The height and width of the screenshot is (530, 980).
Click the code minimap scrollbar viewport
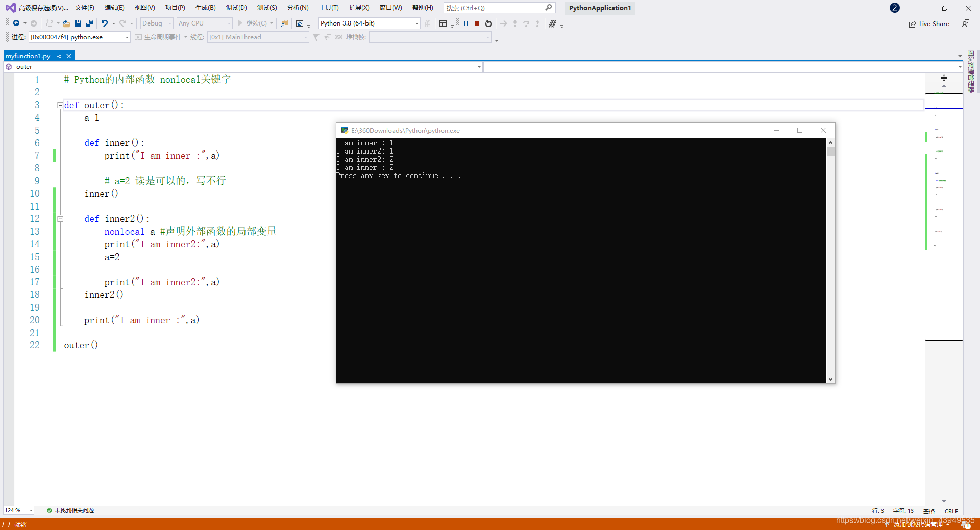coord(944,217)
